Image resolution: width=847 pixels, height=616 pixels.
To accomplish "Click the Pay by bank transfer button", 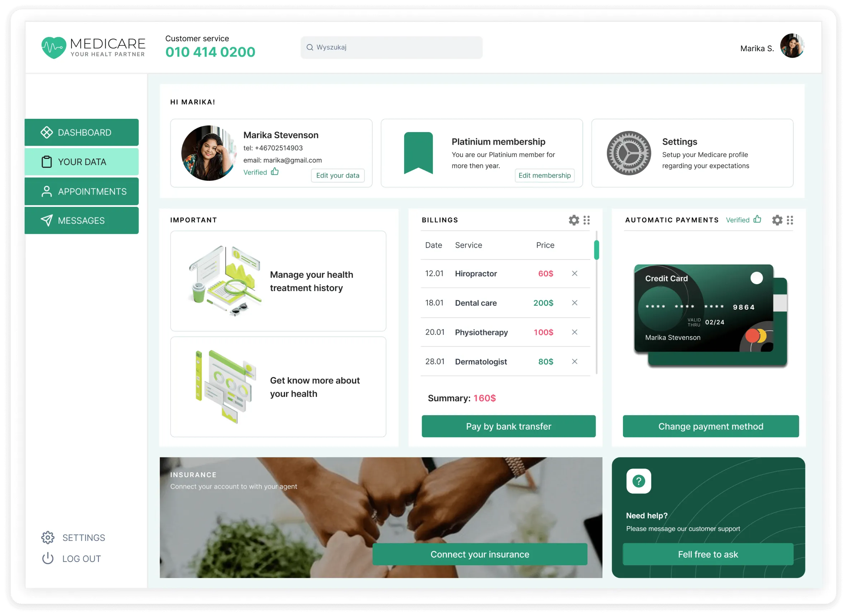I will [x=508, y=426].
